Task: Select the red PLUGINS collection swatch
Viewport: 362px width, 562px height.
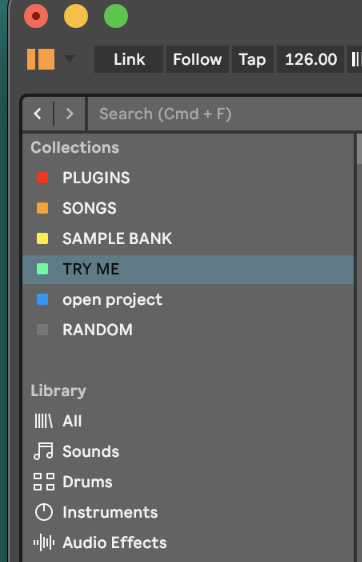Action: [x=43, y=178]
